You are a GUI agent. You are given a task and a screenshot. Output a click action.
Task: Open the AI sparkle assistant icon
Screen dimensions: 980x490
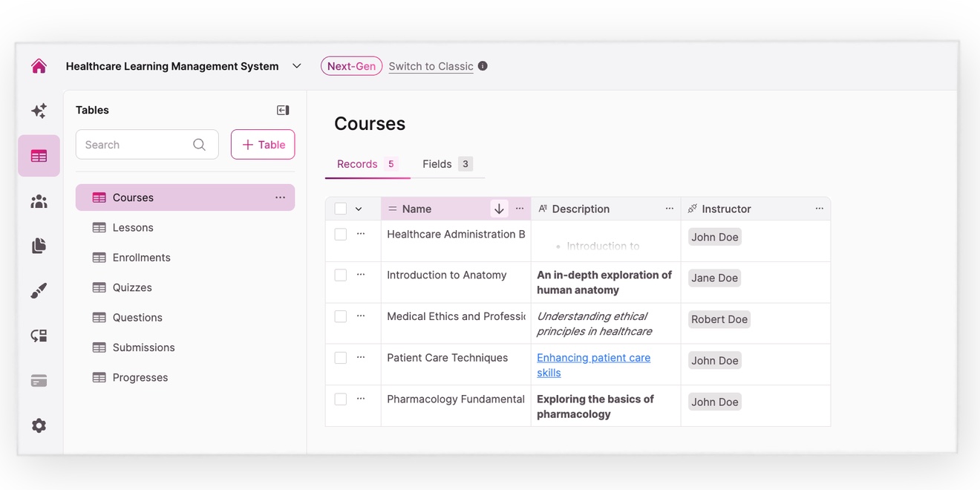click(39, 111)
